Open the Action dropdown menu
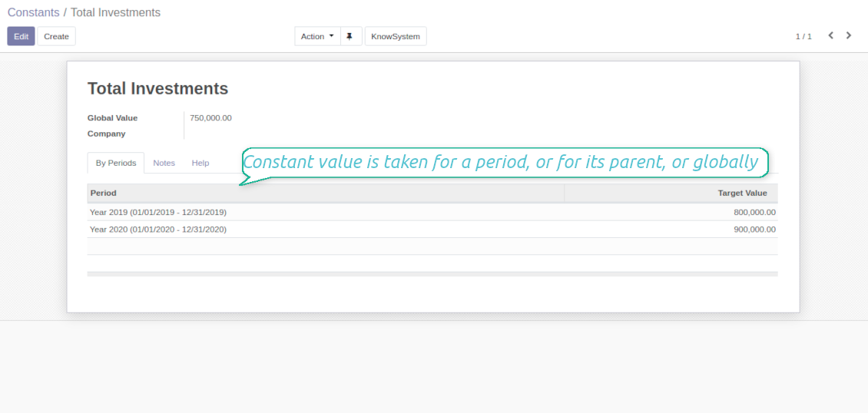 [x=317, y=36]
